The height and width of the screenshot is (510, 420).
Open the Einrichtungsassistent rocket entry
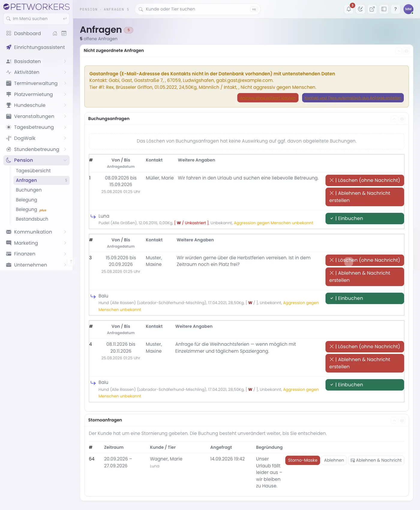[x=36, y=47]
